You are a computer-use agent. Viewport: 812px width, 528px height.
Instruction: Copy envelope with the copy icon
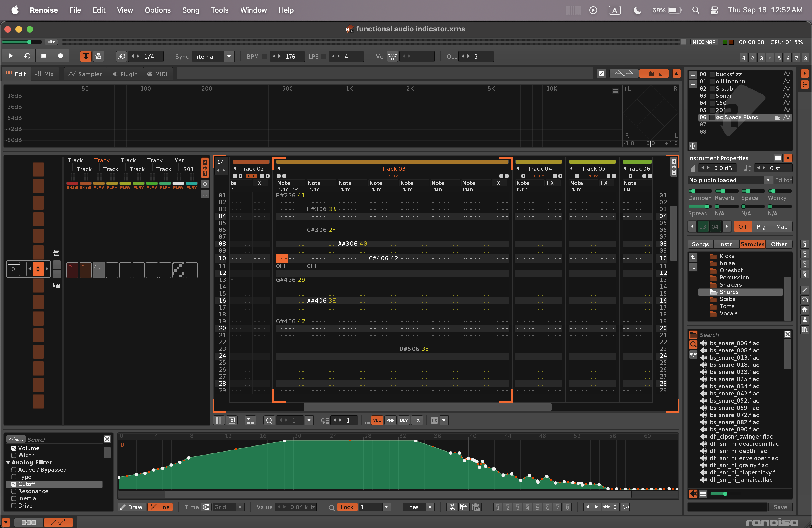pyautogui.click(x=464, y=507)
